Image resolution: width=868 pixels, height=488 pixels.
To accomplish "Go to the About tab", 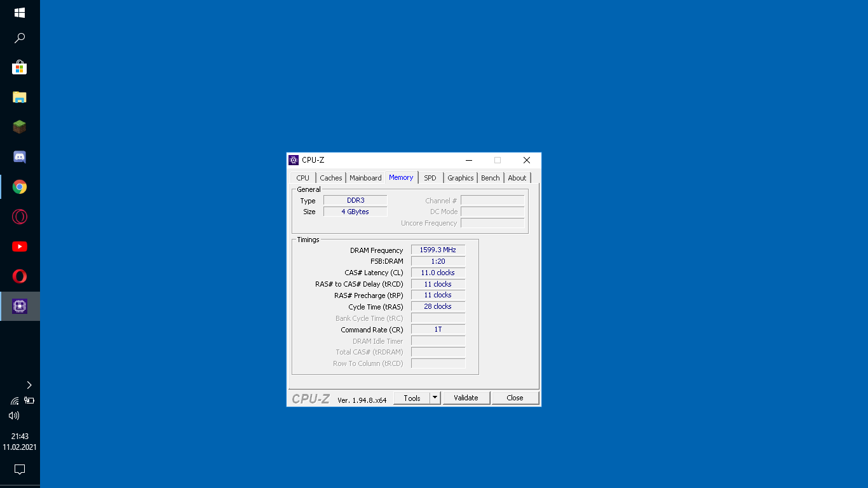I will 517,178.
